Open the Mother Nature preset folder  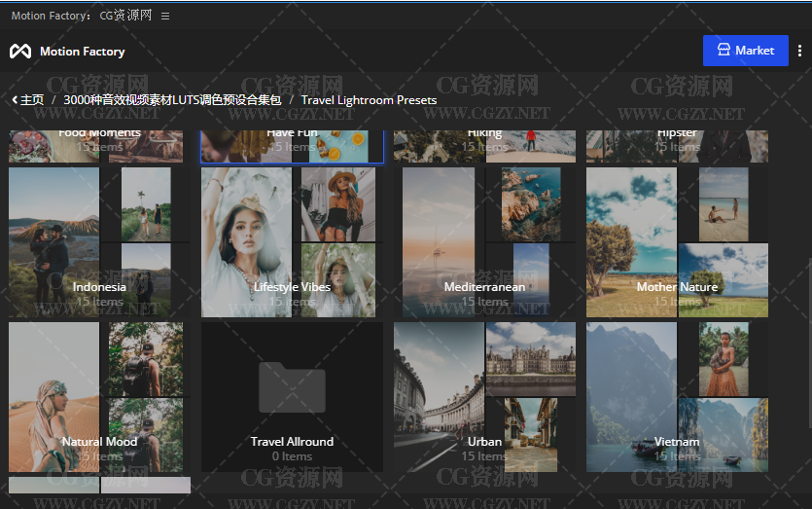click(x=678, y=242)
